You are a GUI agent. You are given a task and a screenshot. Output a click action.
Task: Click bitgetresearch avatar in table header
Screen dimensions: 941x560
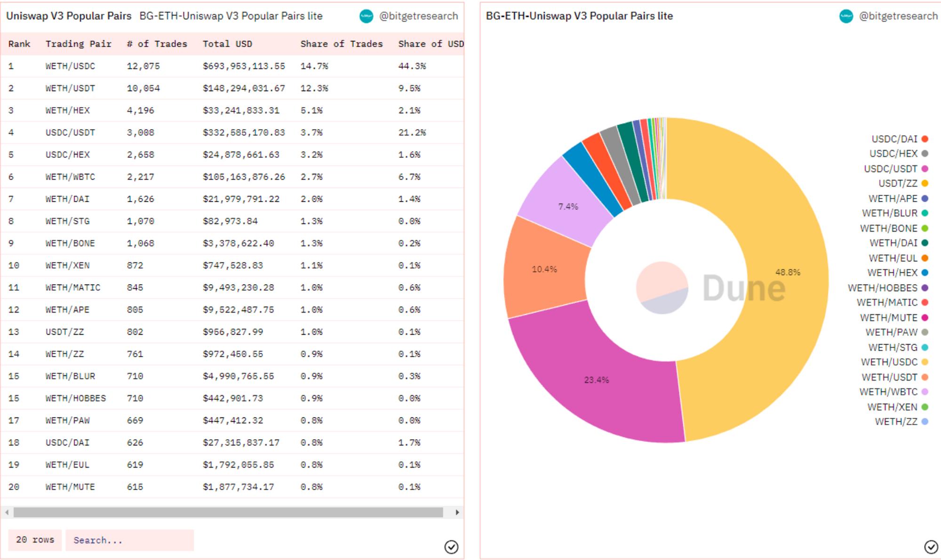coord(366,16)
